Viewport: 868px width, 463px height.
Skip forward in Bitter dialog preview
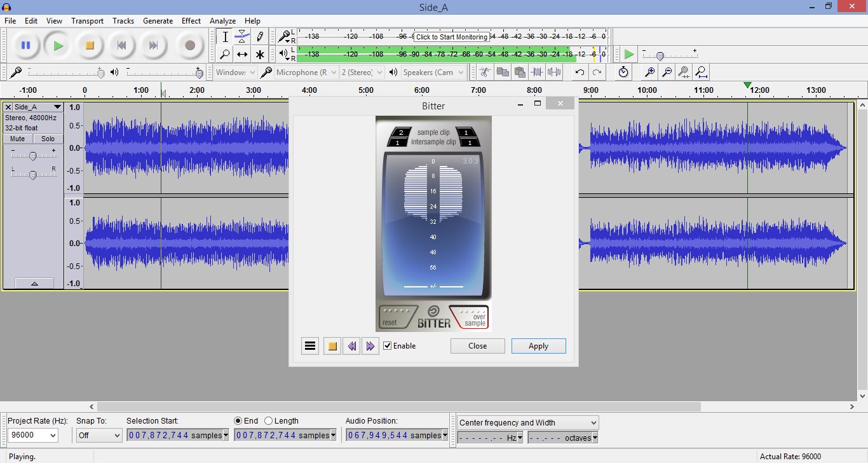[370, 346]
